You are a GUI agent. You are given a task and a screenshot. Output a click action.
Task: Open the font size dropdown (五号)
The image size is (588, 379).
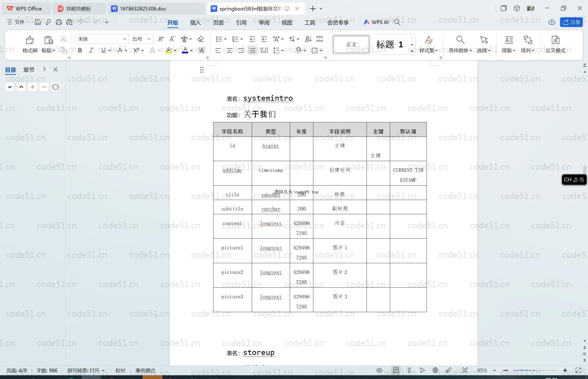tap(149, 39)
